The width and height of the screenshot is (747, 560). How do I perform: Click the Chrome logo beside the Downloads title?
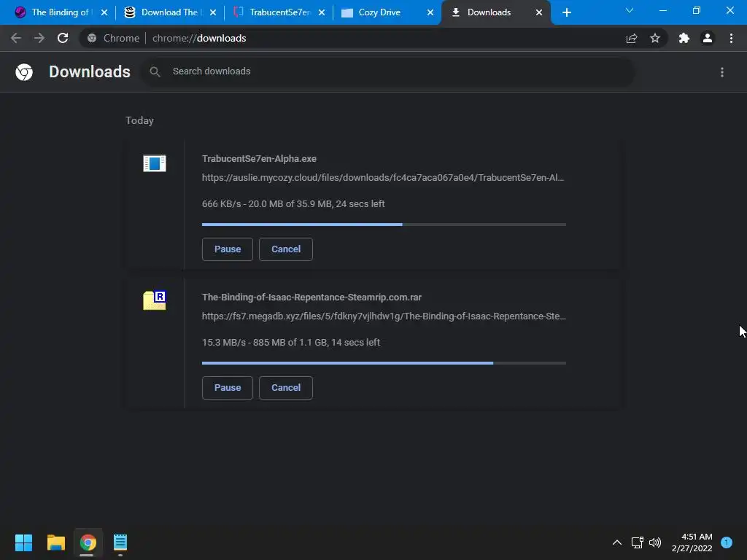click(x=24, y=72)
